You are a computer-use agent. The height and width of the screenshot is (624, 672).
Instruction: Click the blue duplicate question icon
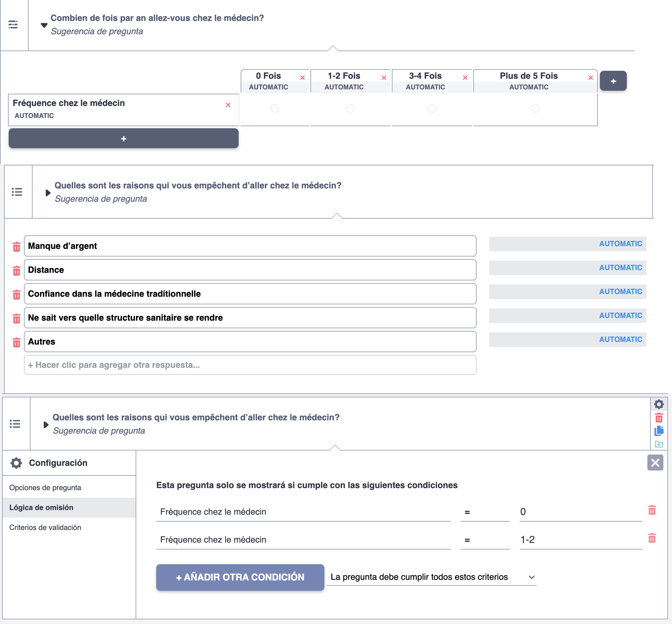pyautogui.click(x=658, y=431)
